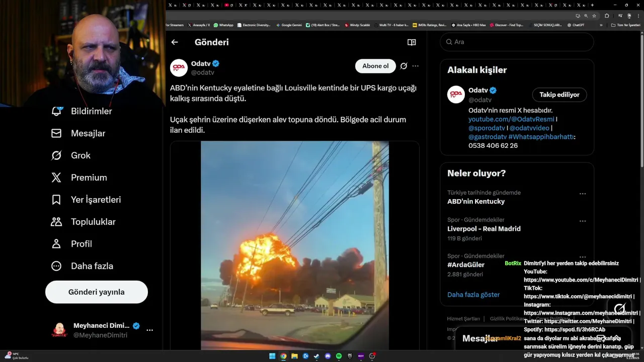The image size is (644, 362).
Task: Open the Multi TV bookmark
Action: click(391, 25)
